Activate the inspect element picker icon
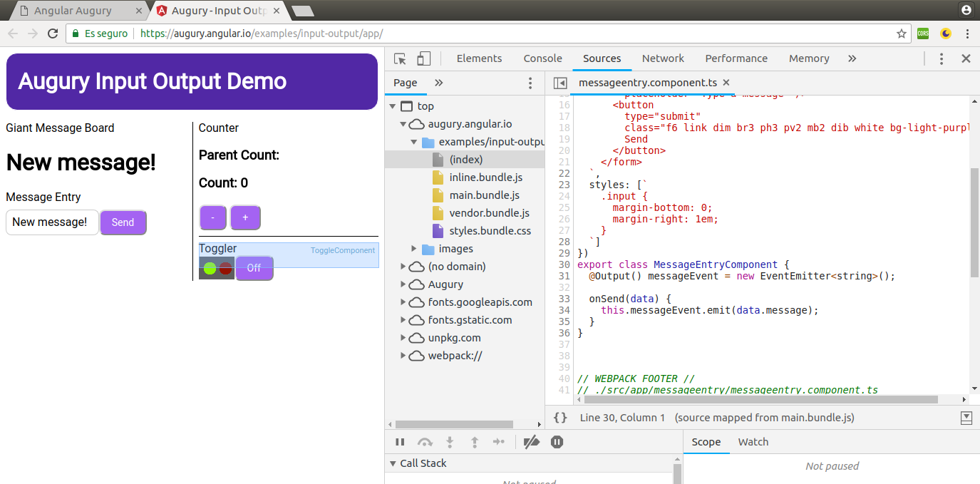This screenshot has width=980, height=484. [x=400, y=58]
